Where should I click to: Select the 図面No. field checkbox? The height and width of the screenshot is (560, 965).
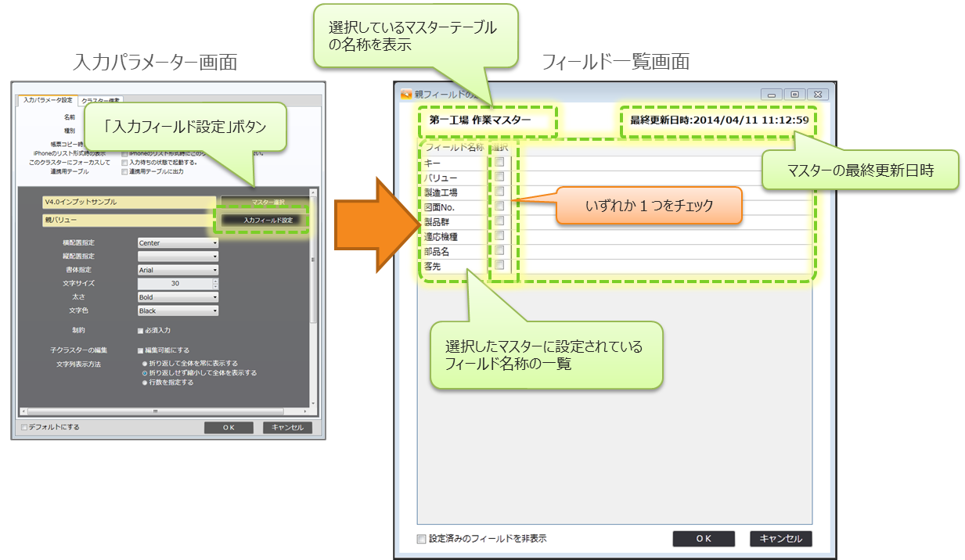point(499,206)
